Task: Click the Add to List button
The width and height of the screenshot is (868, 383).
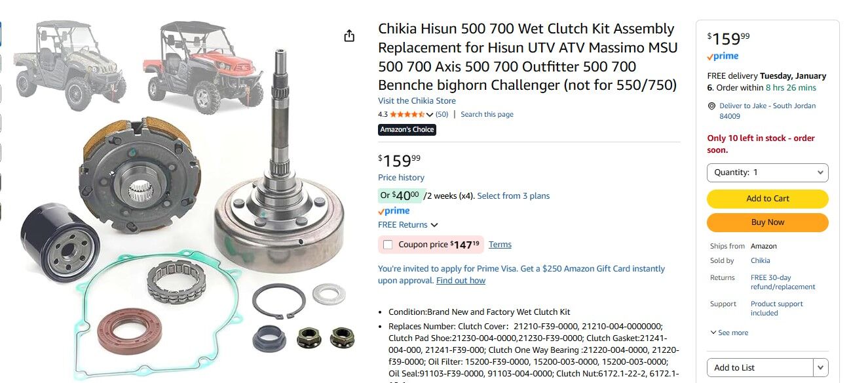Action: 760,368
